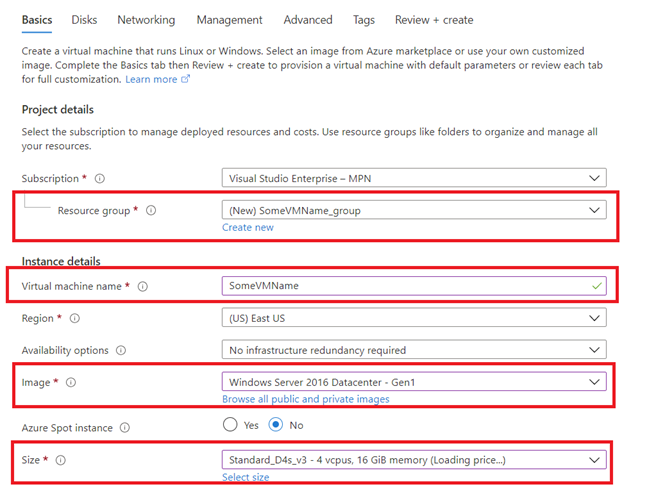665x498 pixels.
Task: Open Browse all public and private images
Action: (306, 399)
